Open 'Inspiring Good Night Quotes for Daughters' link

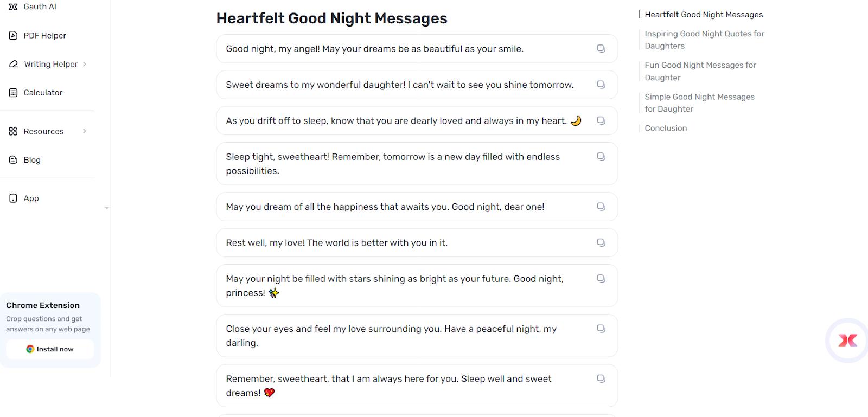(704, 40)
